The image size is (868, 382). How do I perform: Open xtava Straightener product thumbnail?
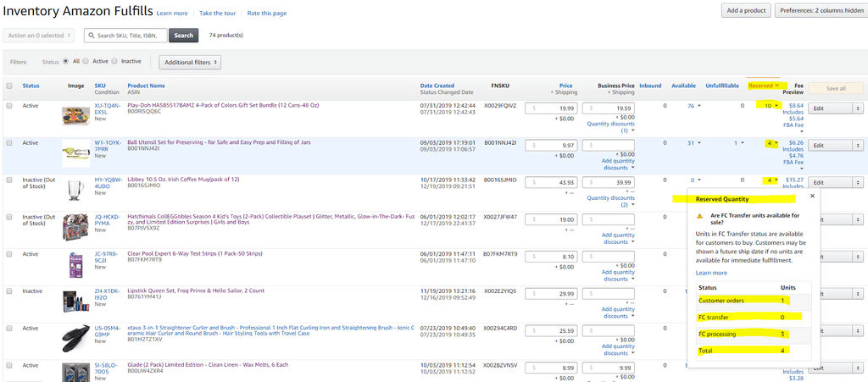tap(75, 338)
